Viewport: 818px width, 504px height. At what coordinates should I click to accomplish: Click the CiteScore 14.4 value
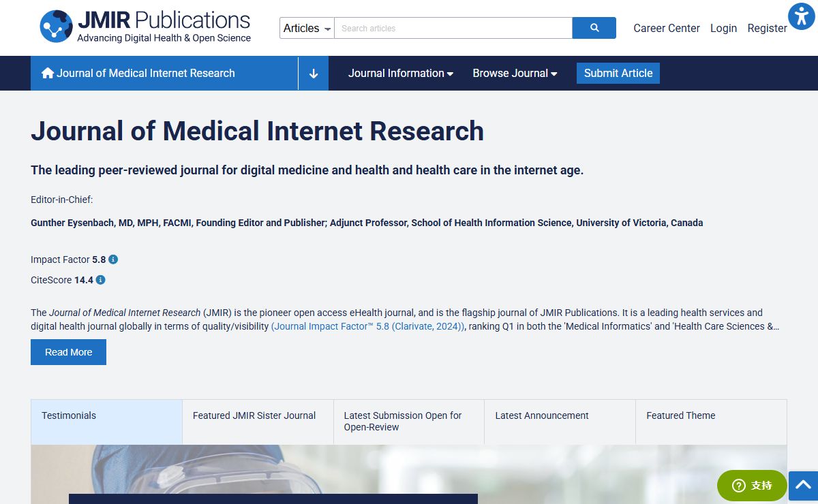(84, 280)
